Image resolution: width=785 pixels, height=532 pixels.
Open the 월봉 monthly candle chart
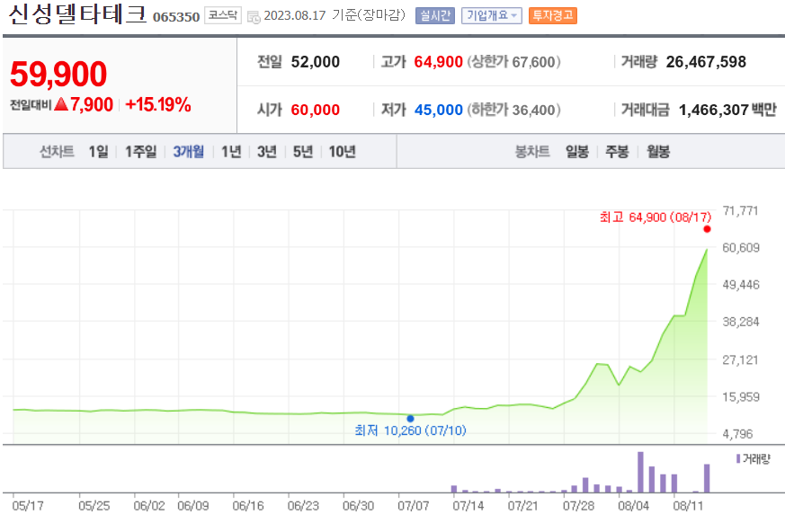pyautogui.click(x=658, y=151)
